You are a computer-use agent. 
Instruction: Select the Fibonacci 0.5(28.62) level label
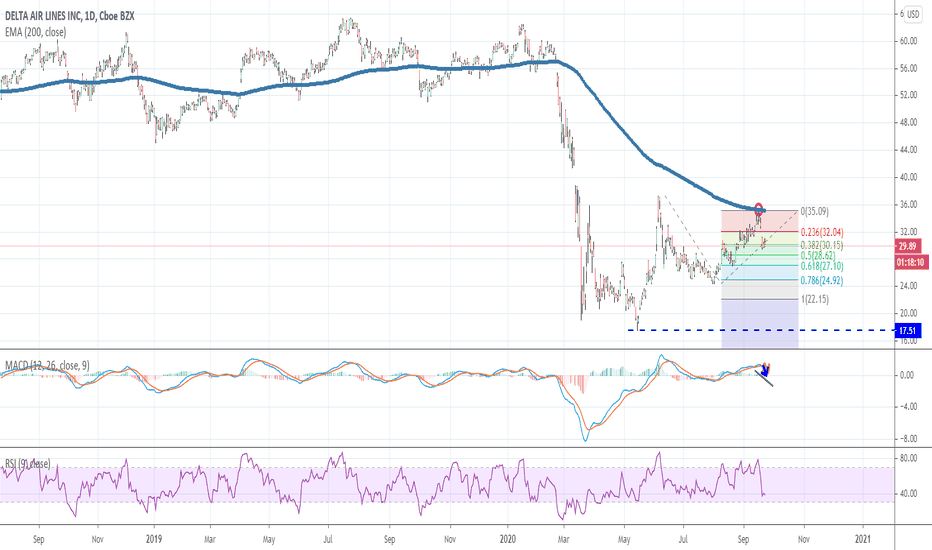[818, 256]
